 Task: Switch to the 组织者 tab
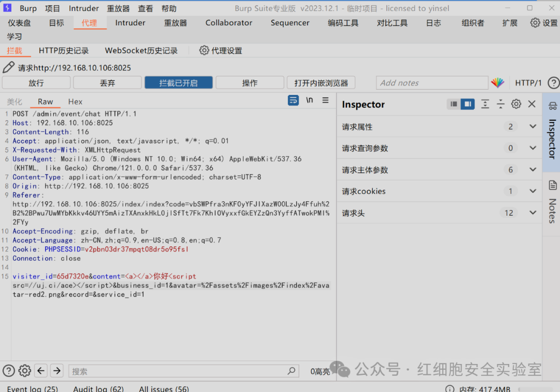(x=472, y=23)
